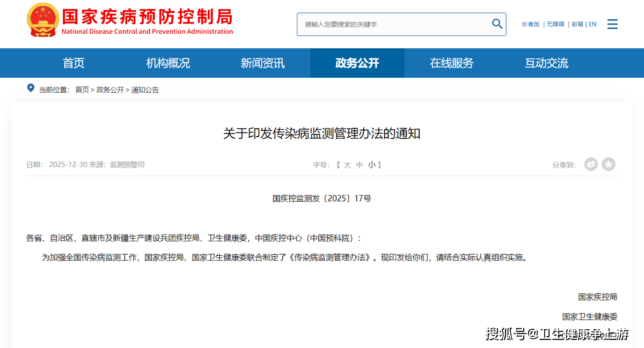Open the 无障碍 accessibility link
This screenshot has height=348, width=644.
pos(555,24)
